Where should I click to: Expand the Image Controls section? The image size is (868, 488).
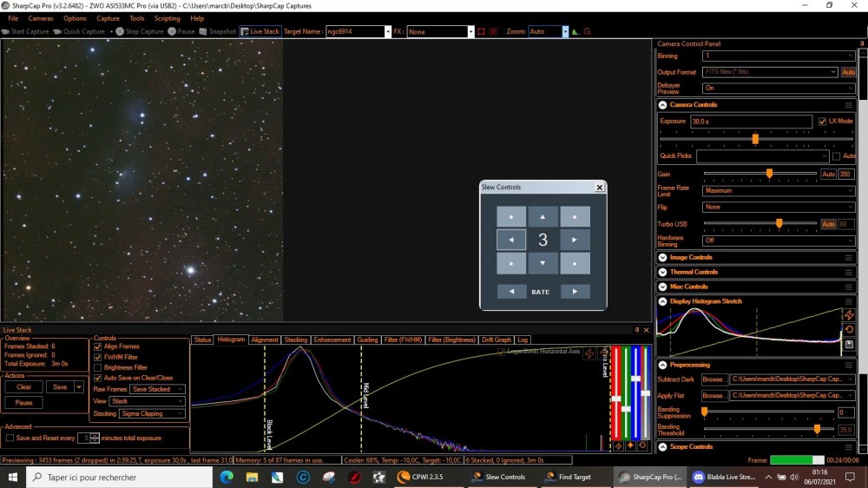pyautogui.click(x=662, y=258)
